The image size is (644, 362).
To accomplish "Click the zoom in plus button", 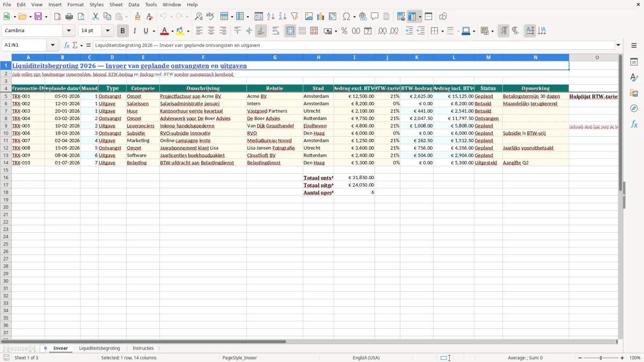I will pyautogui.click(x=623, y=358).
